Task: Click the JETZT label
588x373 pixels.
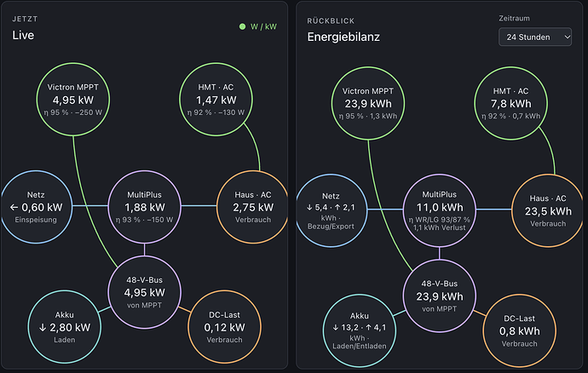Action: (x=25, y=19)
